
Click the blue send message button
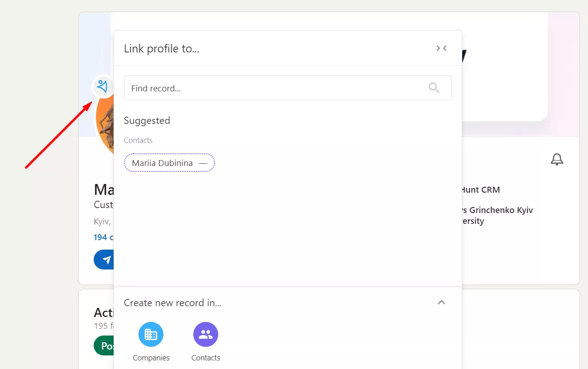[105, 260]
